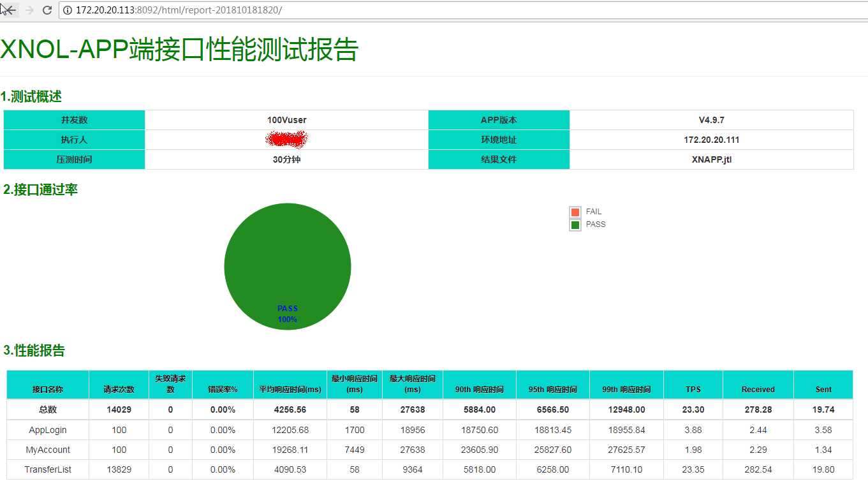Select total TPS value 23.30
Viewport: 868px width, 486px height.
(x=693, y=409)
